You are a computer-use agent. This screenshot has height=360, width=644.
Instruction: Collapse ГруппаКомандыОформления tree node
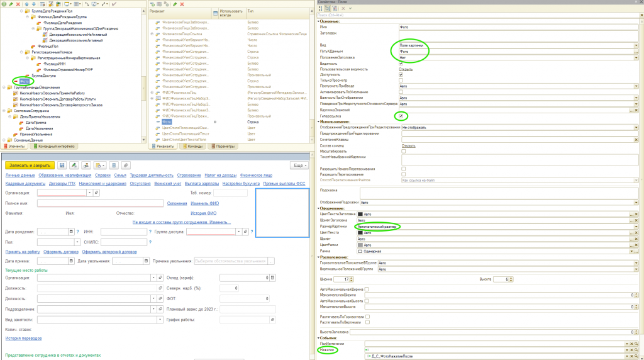click(x=4, y=87)
